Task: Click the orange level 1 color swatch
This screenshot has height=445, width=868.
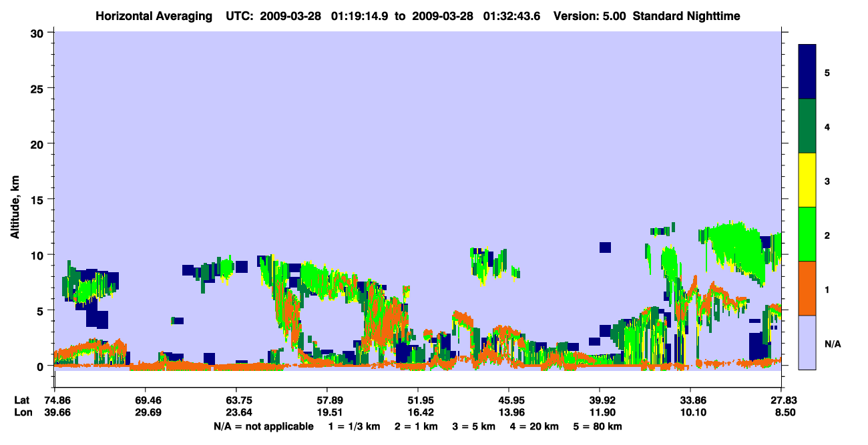Action: coord(807,288)
